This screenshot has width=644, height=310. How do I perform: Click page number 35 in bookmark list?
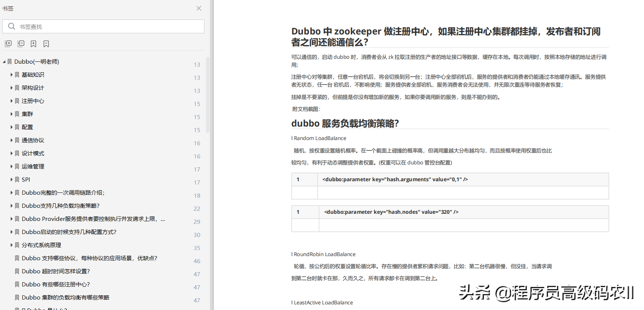tap(197, 248)
